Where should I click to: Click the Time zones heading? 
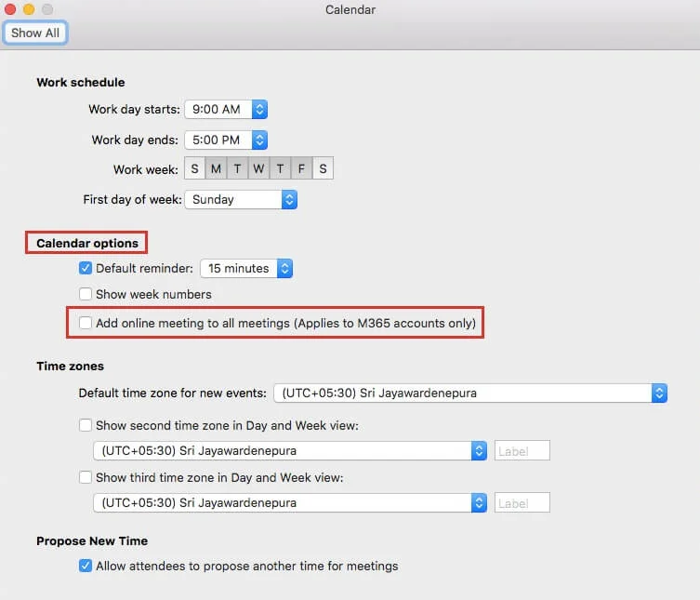[70, 366]
